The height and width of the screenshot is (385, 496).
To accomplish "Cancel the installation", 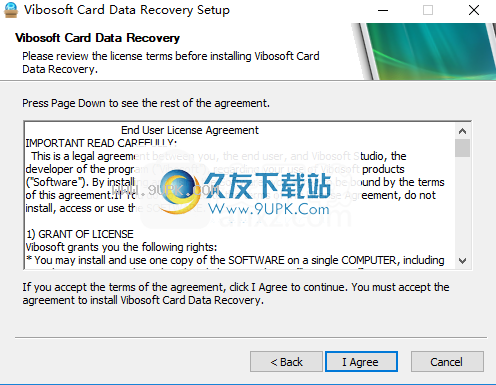I will 447,361.
